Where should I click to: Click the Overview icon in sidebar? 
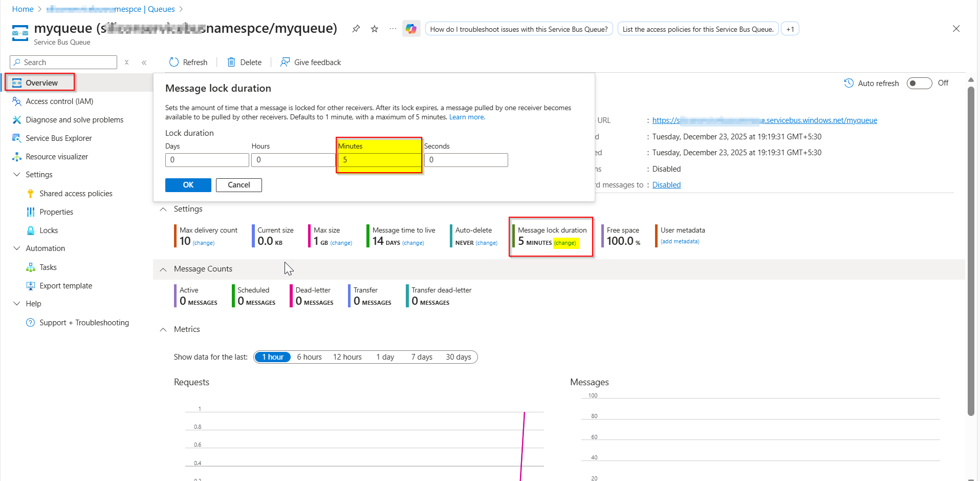pos(17,83)
